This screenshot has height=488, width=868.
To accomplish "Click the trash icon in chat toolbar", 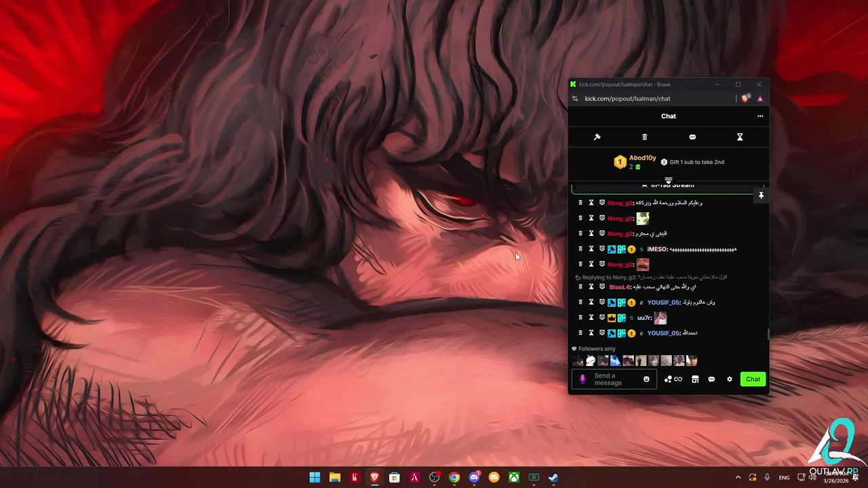I will click(x=644, y=137).
